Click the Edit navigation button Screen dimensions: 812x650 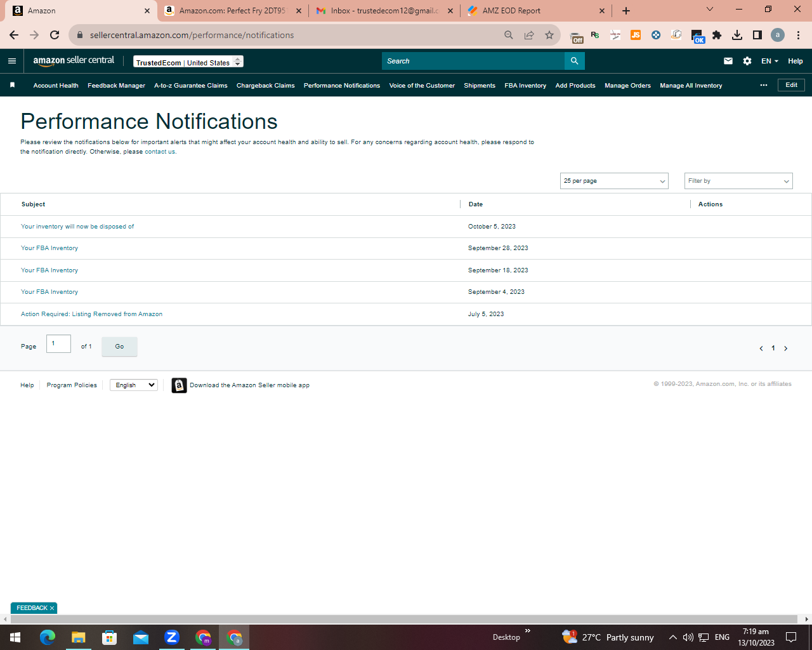click(791, 85)
